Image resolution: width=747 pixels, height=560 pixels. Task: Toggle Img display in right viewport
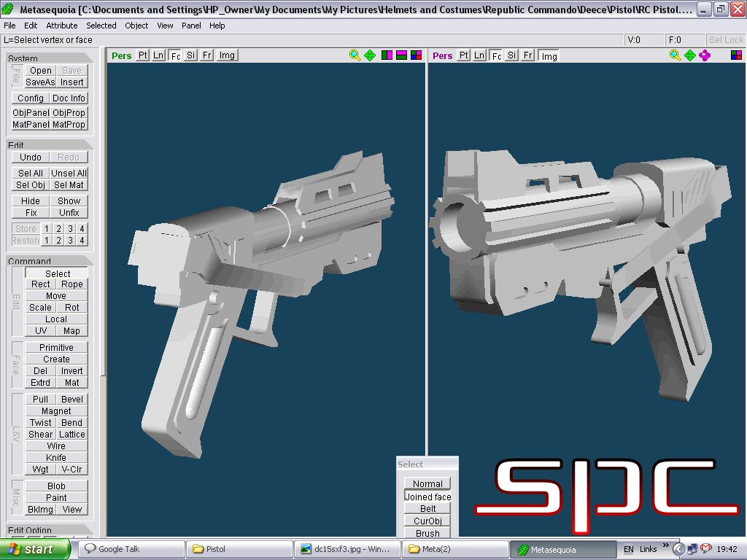tap(549, 56)
